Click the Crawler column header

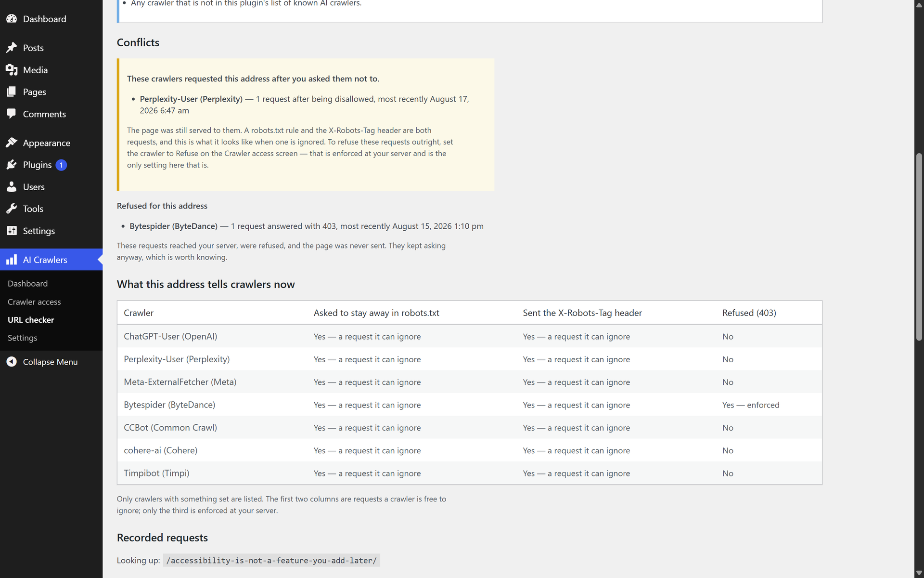coord(139,313)
